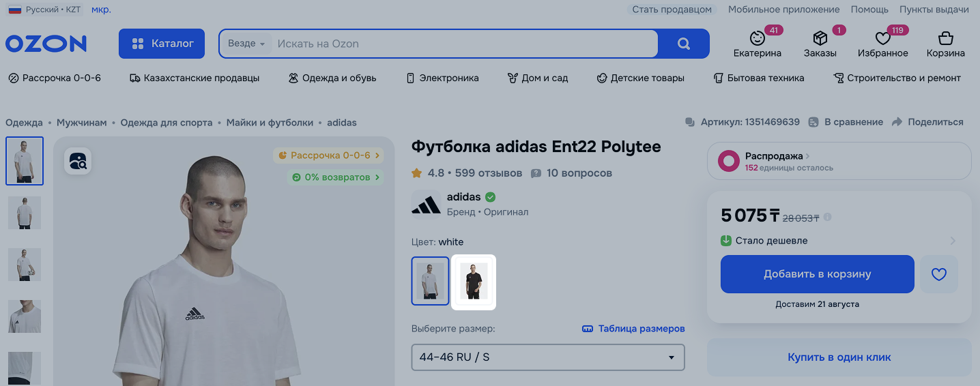Open the Помощь link
Viewport: 980px width, 386px height.
click(x=869, y=10)
